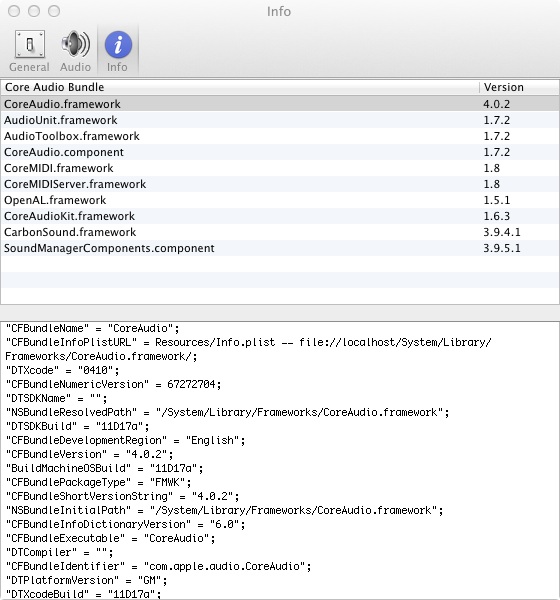The width and height of the screenshot is (560, 600).
Task: Click the "CFBundlePackageType" line
Action: [98, 482]
